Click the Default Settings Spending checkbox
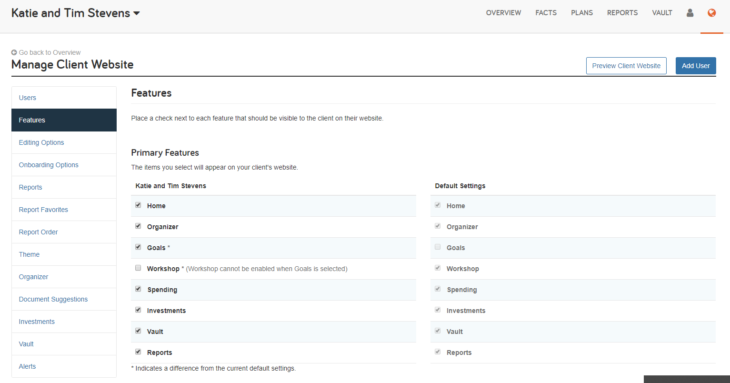This screenshot has height=383, width=730. [438, 289]
